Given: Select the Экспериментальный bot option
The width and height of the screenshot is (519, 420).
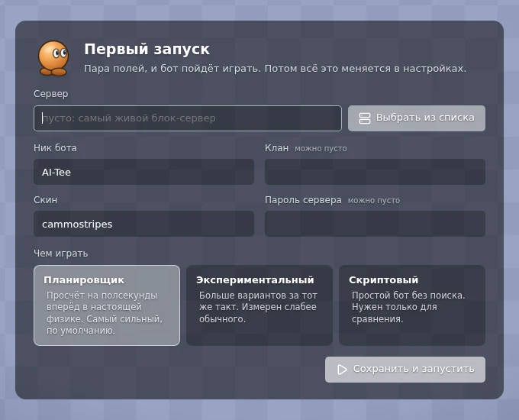Looking at the screenshot, I should pyautogui.click(x=259, y=305).
